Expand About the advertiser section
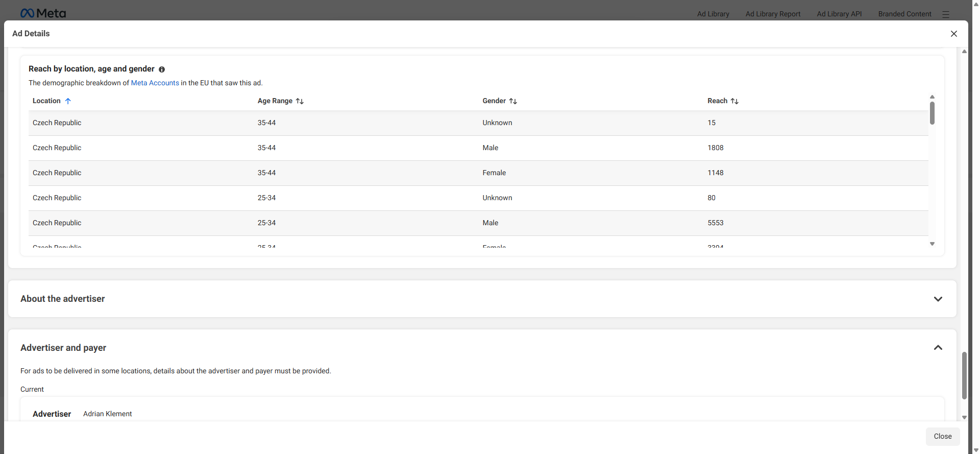This screenshot has height=454, width=980. click(x=938, y=299)
